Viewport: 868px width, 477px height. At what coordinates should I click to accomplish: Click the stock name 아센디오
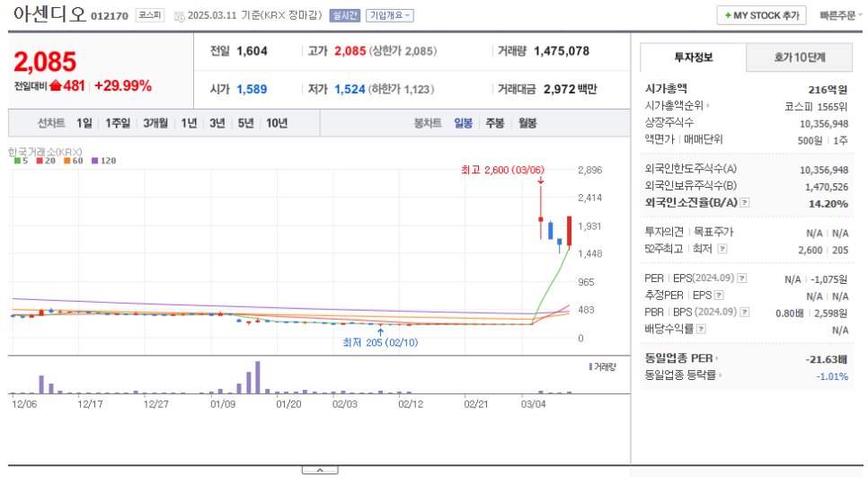tap(49, 13)
